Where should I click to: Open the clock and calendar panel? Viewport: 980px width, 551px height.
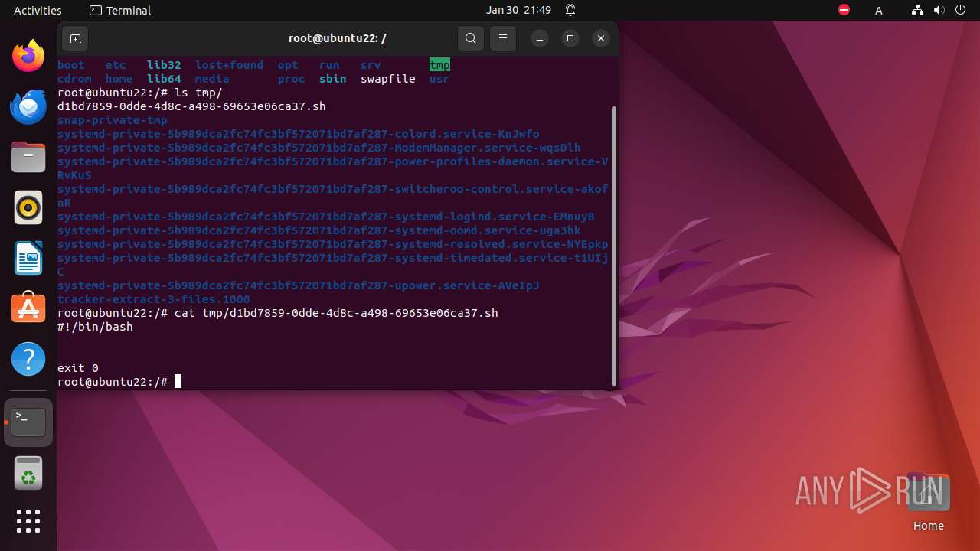[518, 10]
